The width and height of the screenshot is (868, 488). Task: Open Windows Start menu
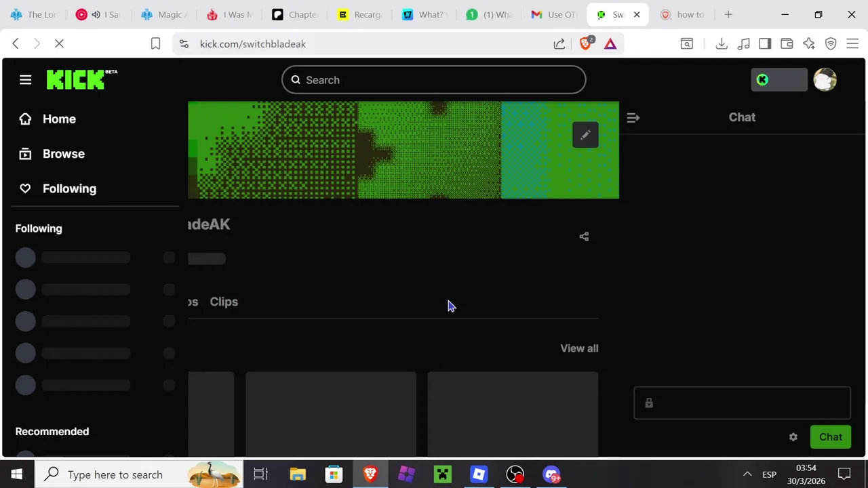tap(16, 474)
